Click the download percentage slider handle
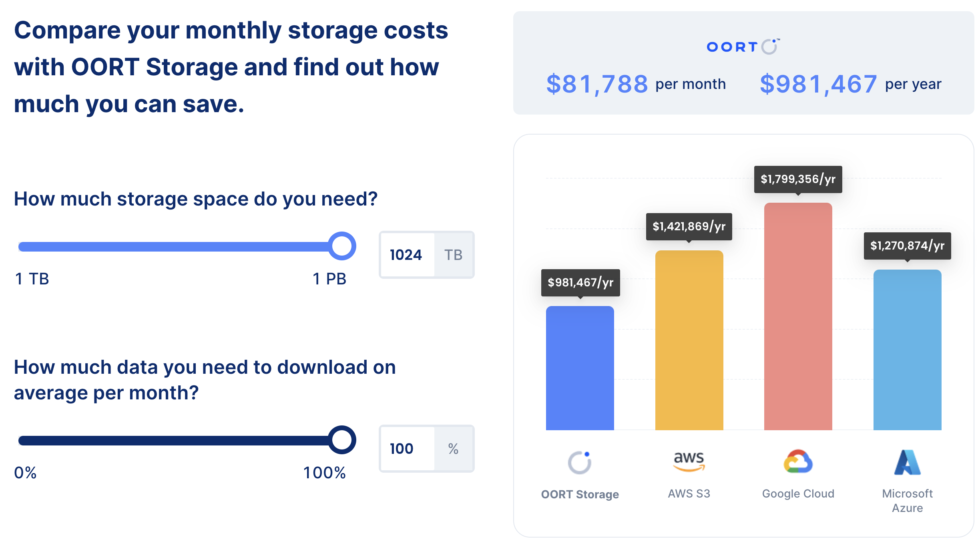The height and width of the screenshot is (548, 980). point(342,440)
